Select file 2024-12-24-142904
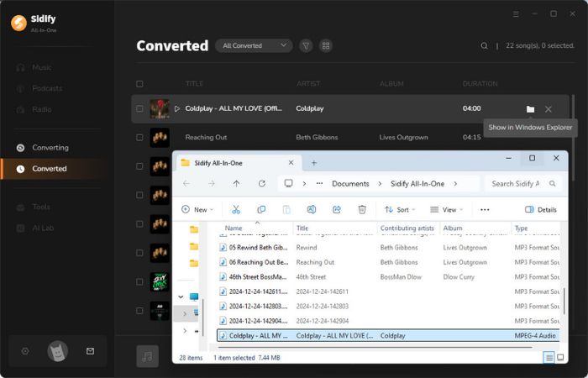588x378 pixels. (x=388, y=321)
